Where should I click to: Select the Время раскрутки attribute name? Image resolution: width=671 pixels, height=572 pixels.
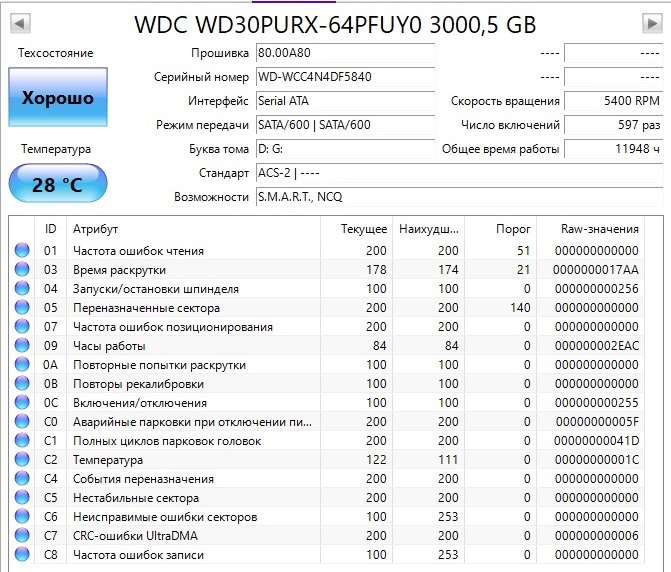tap(119, 270)
